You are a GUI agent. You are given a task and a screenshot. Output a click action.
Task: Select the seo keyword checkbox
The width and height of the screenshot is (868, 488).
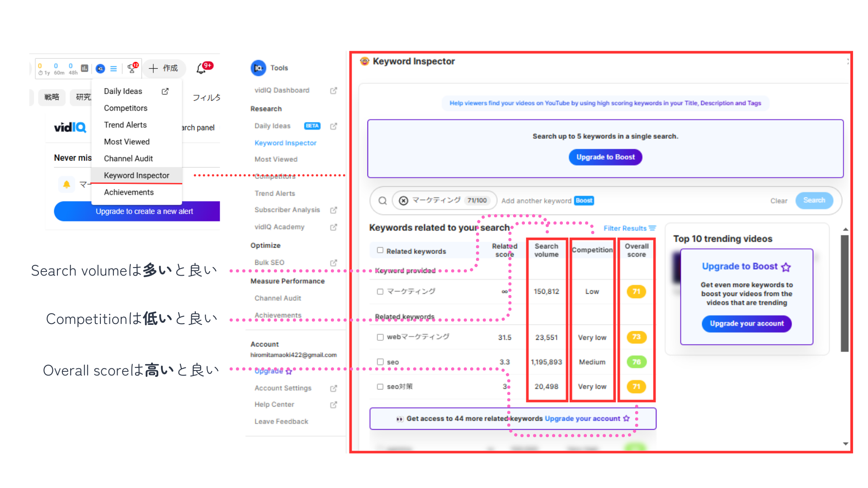tap(380, 362)
